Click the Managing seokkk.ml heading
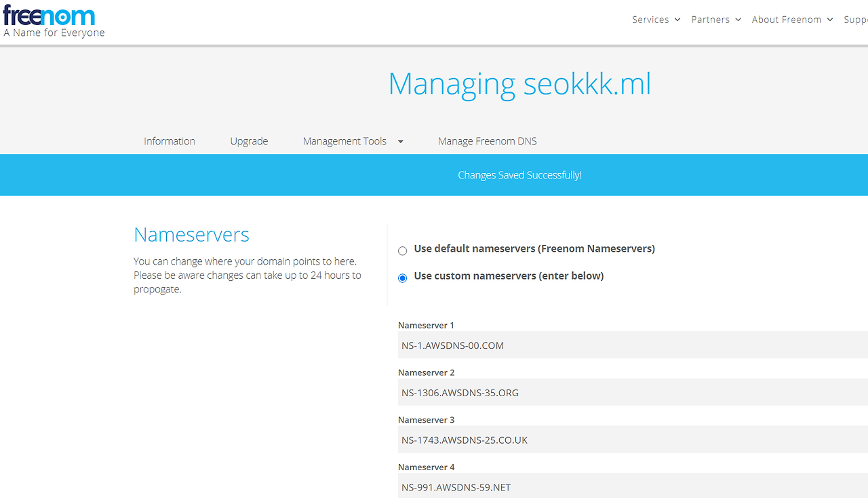The width and height of the screenshot is (868, 498). 519,83
